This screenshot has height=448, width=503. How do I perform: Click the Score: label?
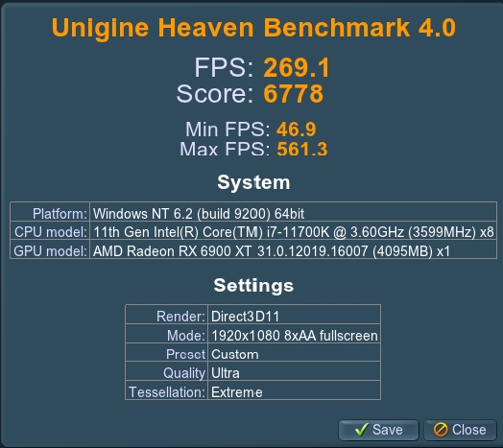click(215, 94)
